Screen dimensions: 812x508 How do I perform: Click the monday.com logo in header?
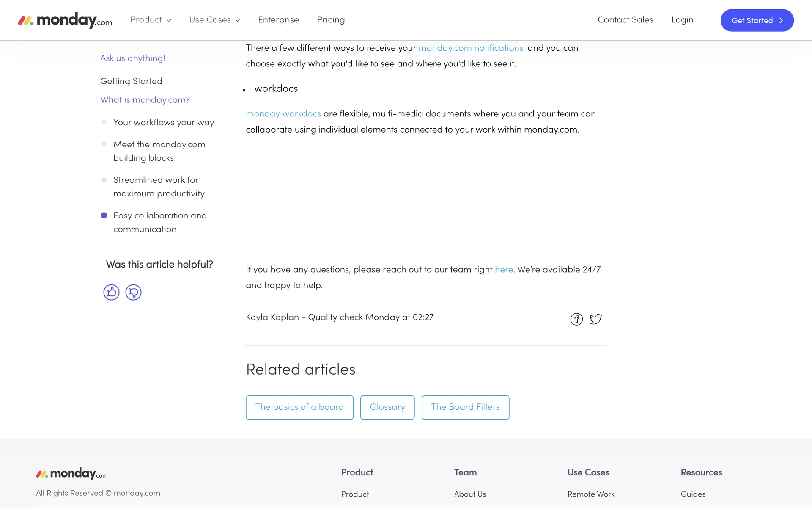(65, 20)
